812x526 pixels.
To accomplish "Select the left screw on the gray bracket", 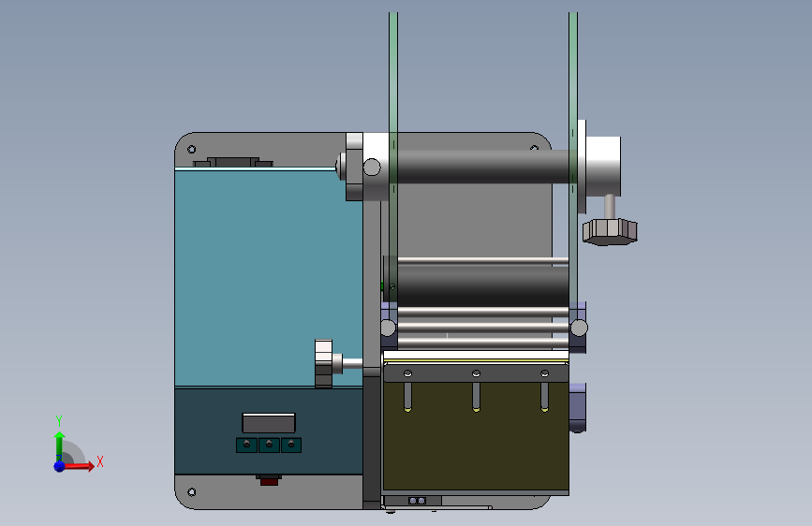I will point(407,373).
